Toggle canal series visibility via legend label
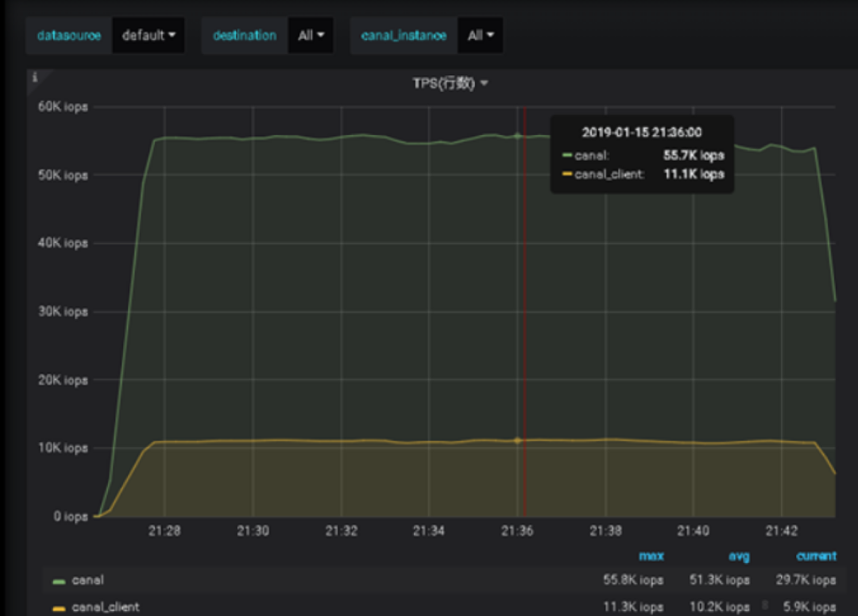Screen dimensions: 858x616 pos(87,580)
